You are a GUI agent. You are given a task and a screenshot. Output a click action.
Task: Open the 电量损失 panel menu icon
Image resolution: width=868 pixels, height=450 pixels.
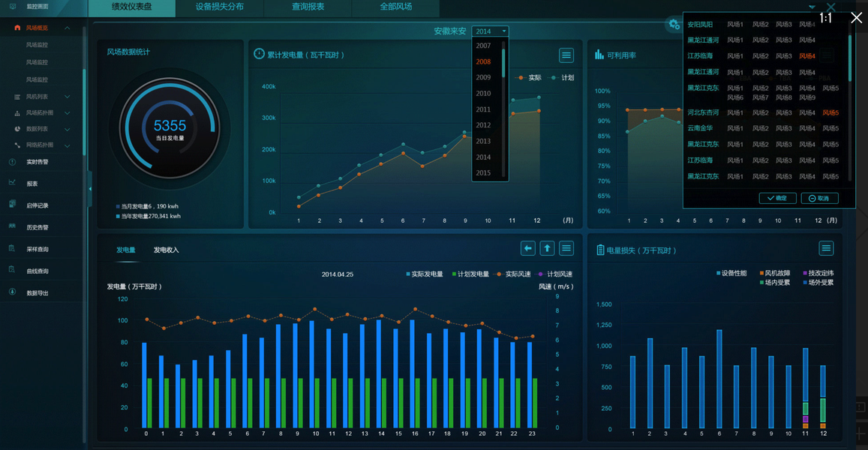point(826,248)
